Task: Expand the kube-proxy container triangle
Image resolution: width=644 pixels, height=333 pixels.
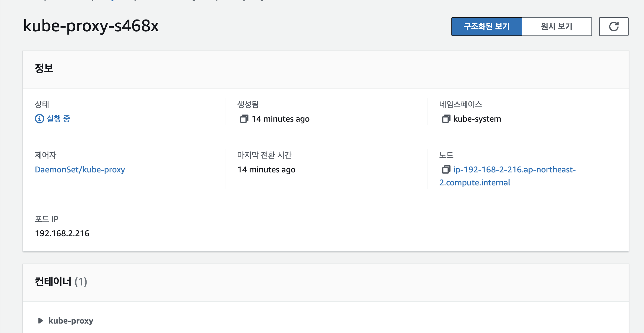Action: [x=41, y=321]
